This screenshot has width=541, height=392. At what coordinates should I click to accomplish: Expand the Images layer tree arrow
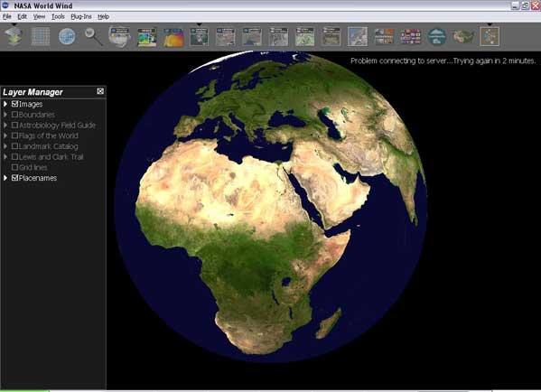[5, 104]
